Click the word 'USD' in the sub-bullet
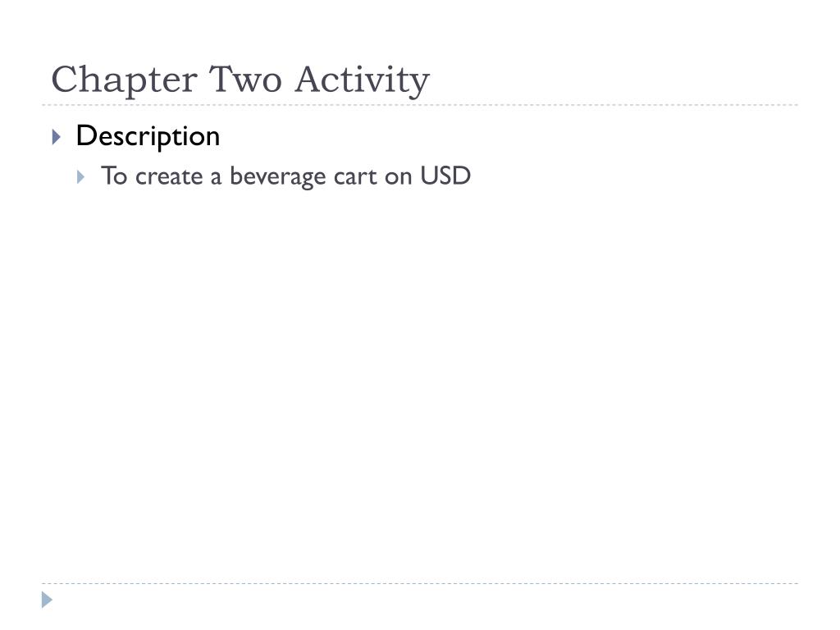Viewport: 840px width, 630px height. coord(445,176)
